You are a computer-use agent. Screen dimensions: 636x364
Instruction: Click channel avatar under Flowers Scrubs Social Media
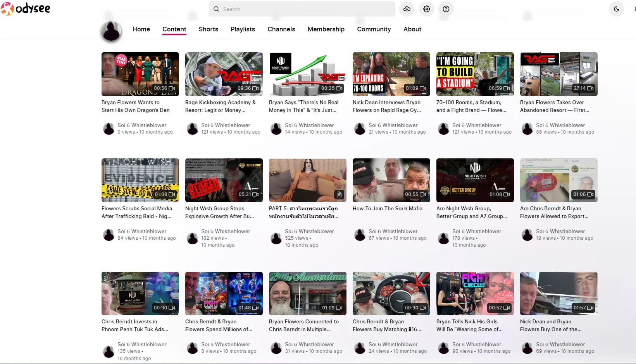point(109,235)
